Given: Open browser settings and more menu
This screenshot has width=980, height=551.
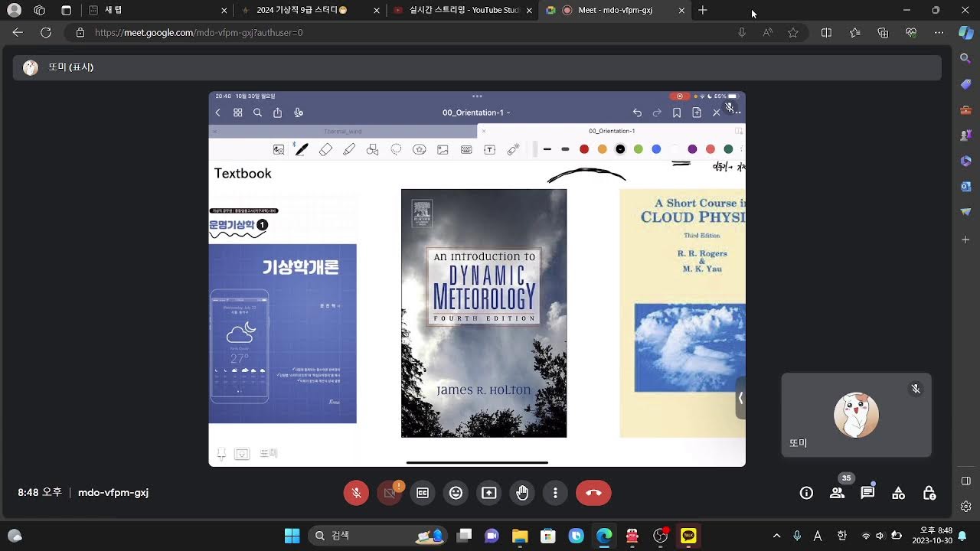Looking at the screenshot, I should [939, 33].
